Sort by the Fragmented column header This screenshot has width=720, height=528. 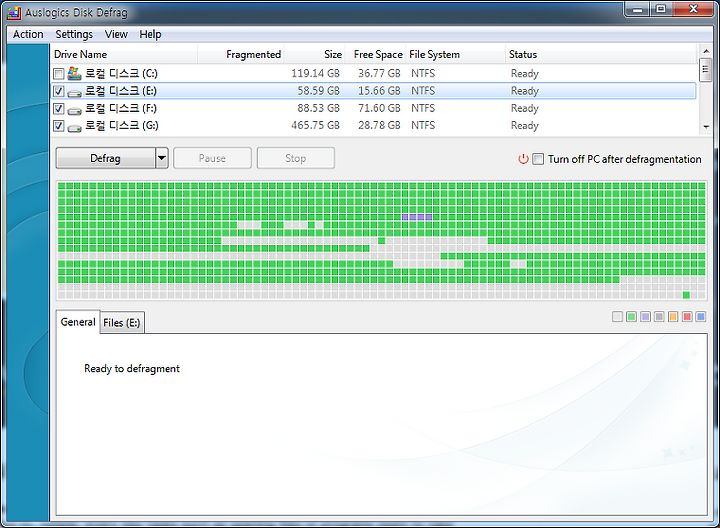[241, 54]
